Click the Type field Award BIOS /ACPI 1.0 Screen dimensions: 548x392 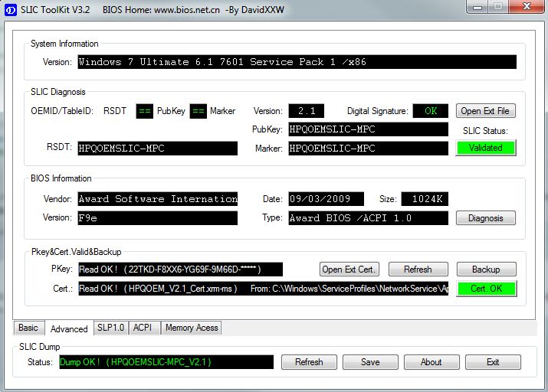pos(369,218)
